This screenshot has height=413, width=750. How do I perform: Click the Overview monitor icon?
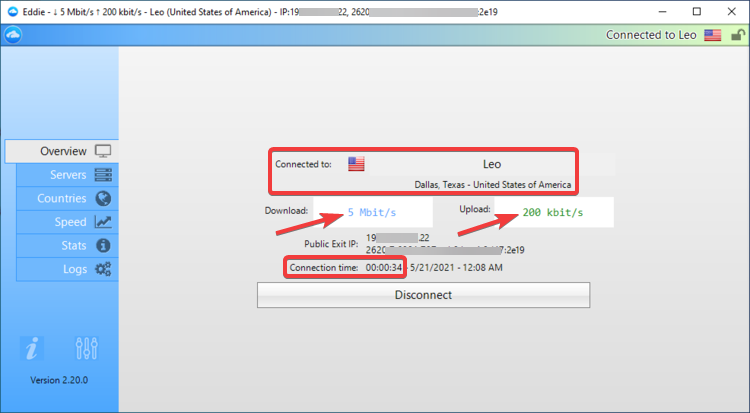pos(103,151)
